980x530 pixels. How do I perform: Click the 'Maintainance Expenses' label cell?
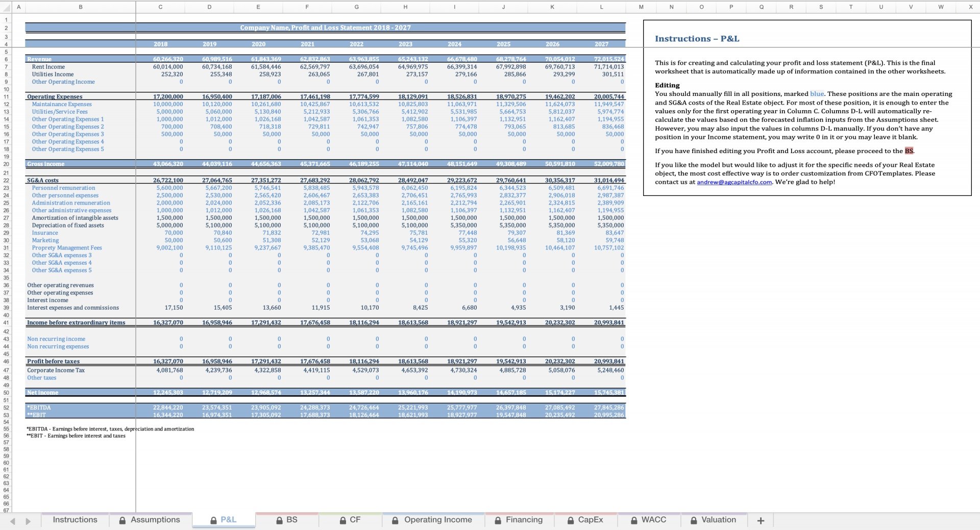62,105
